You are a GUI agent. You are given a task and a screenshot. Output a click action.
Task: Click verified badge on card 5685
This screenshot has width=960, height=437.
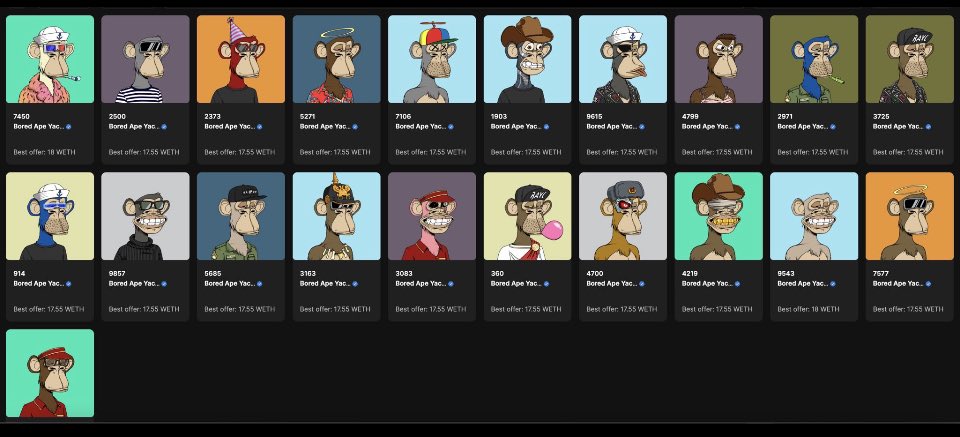click(260, 283)
